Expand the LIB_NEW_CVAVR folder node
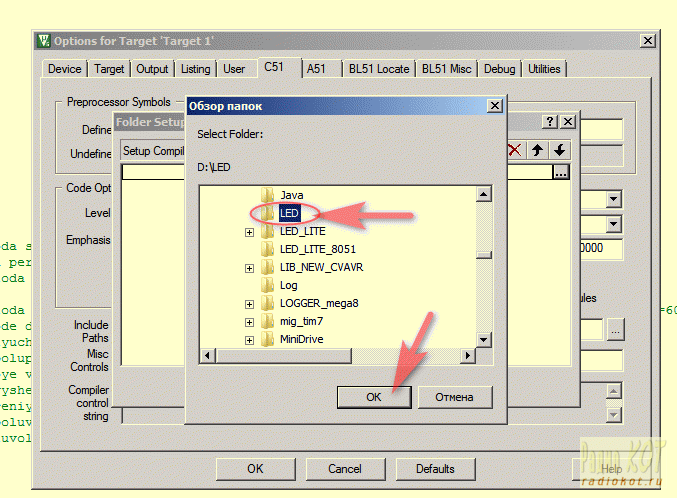The height and width of the screenshot is (498, 677). 249,268
